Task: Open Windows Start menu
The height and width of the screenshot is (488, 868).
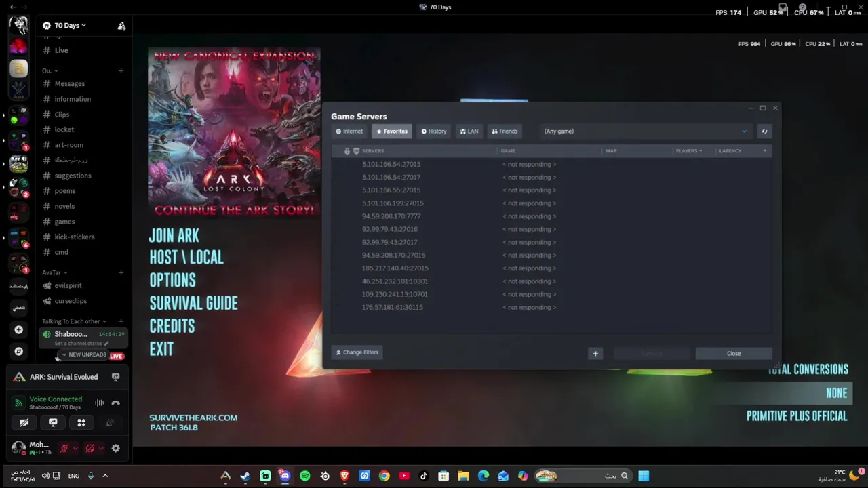Action: click(x=644, y=476)
